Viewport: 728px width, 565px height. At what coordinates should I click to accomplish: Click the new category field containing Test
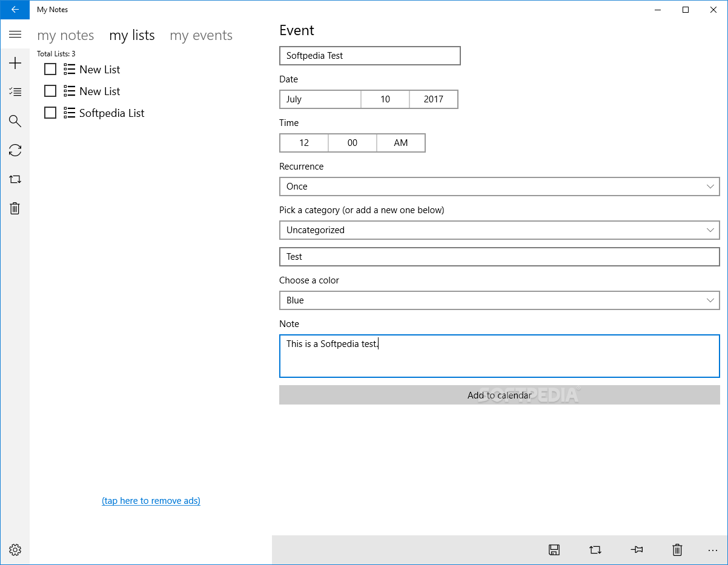pyautogui.click(x=500, y=257)
